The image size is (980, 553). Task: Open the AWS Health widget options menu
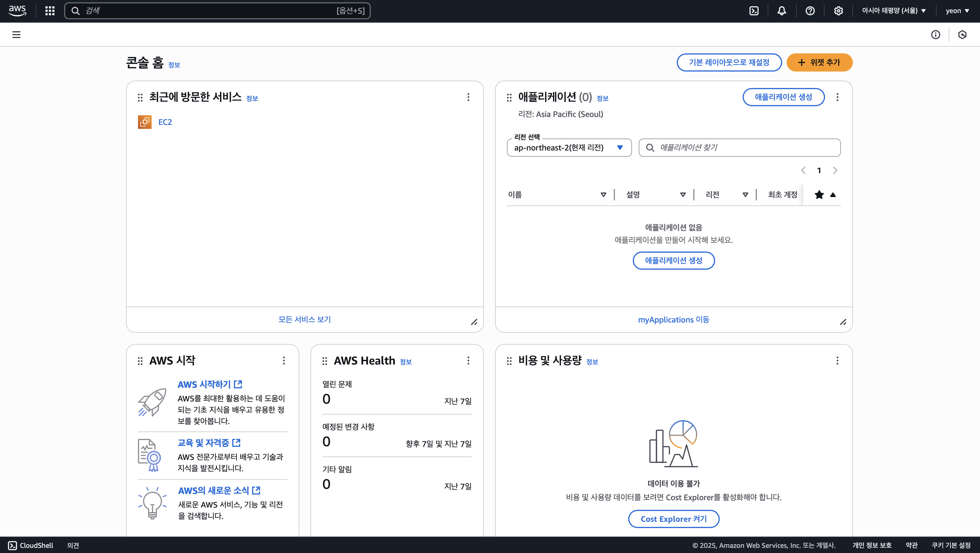(x=468, y=361)
